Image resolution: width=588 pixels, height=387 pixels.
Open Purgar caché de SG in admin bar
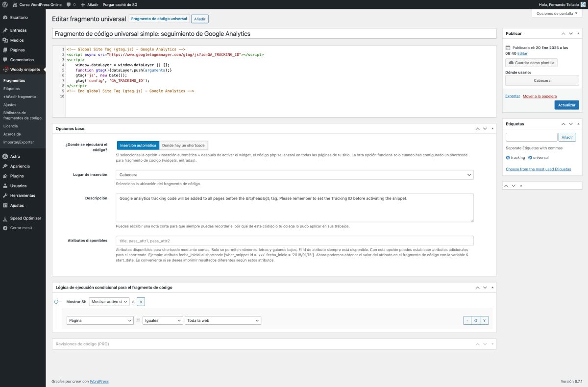pyautogui.click(x=121, y=4)
